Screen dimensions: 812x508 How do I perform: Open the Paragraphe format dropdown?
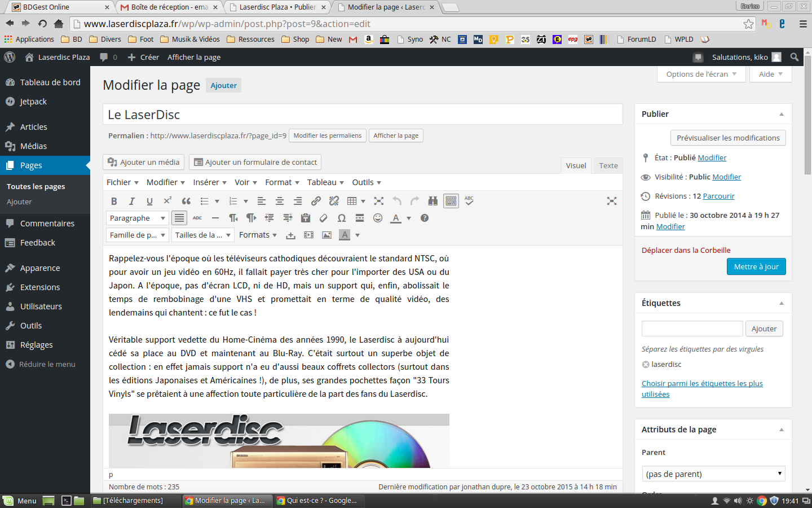(137, 218)
